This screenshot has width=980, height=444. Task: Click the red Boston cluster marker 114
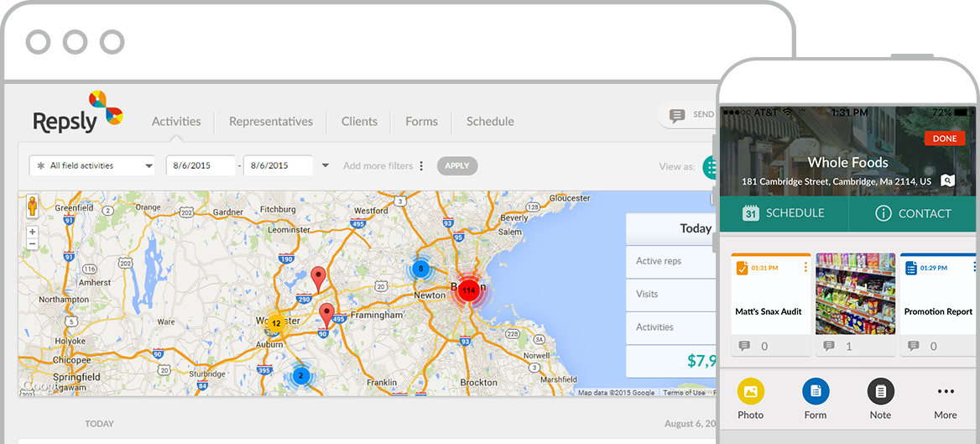click(468, 290)
